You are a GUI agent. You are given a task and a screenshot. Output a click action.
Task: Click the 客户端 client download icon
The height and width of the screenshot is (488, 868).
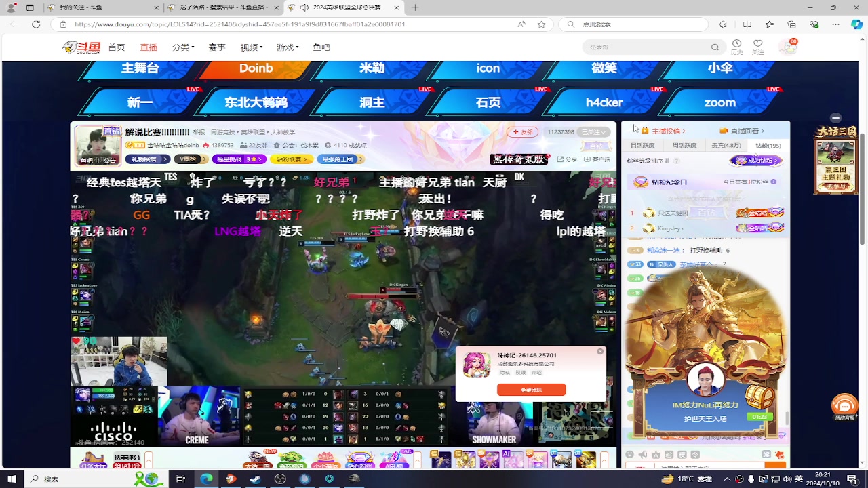[597, 159]
